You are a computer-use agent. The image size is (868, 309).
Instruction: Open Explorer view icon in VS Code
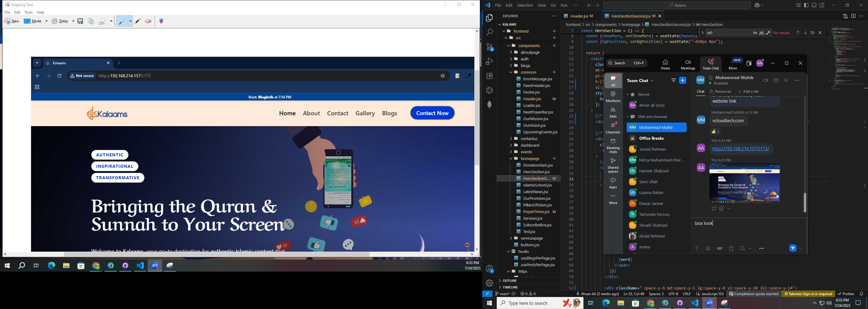[489, 18]
